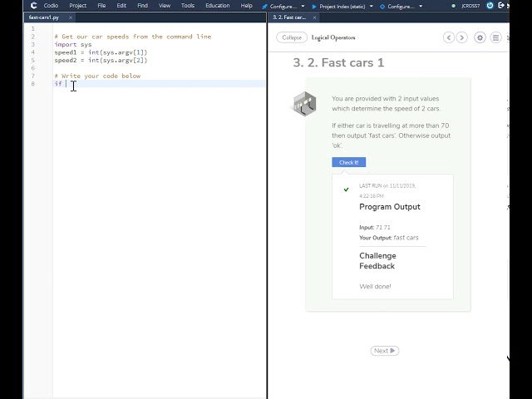The image size is (532, 399).
Task: Open the Edit menu
Action: (x=121, y=6)
